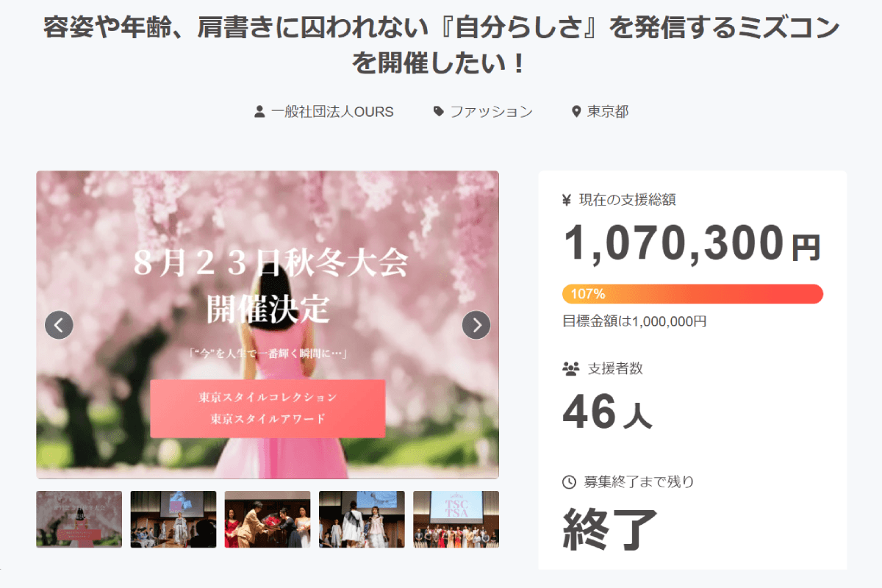Click the main 秋冬大会 開催決定 slide image
Viewport: 882px width, 588px height.
coord(268,325)
